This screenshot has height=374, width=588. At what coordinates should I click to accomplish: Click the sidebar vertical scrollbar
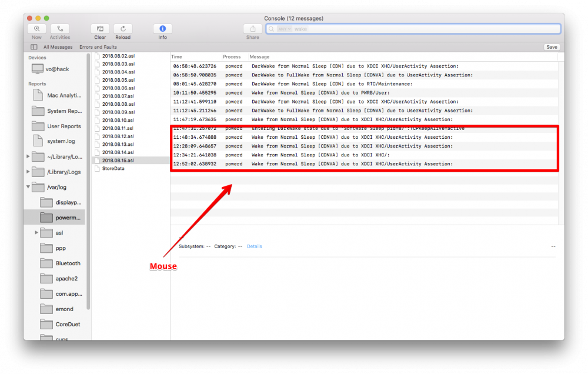click(89, 182)
